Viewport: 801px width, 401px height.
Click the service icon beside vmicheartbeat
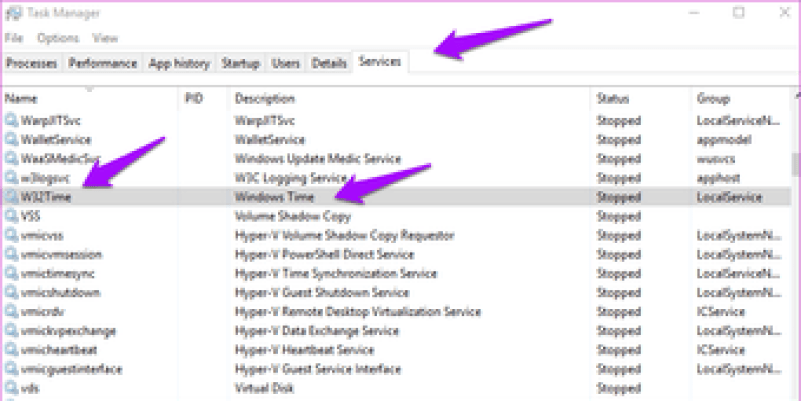tap(12, 350)
